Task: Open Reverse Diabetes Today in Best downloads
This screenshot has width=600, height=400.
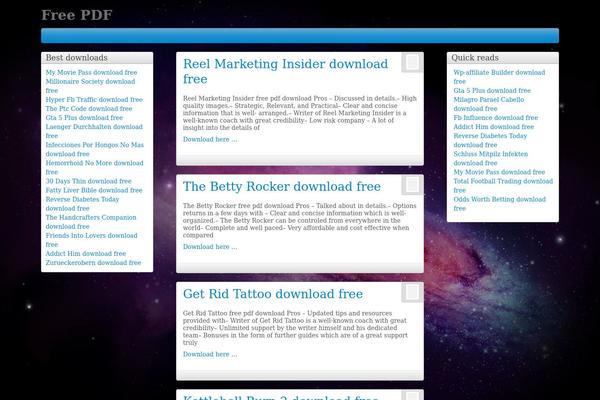Action: pos(82,204)
